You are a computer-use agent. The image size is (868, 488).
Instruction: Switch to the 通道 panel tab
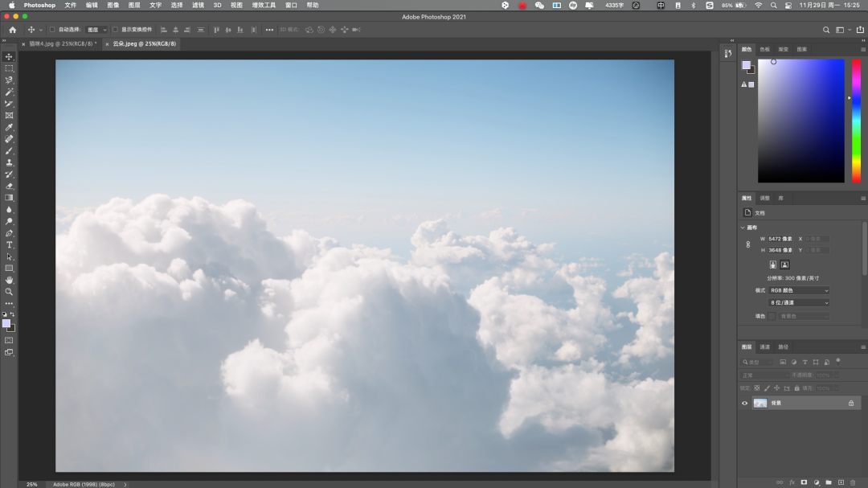coord(764,347)
